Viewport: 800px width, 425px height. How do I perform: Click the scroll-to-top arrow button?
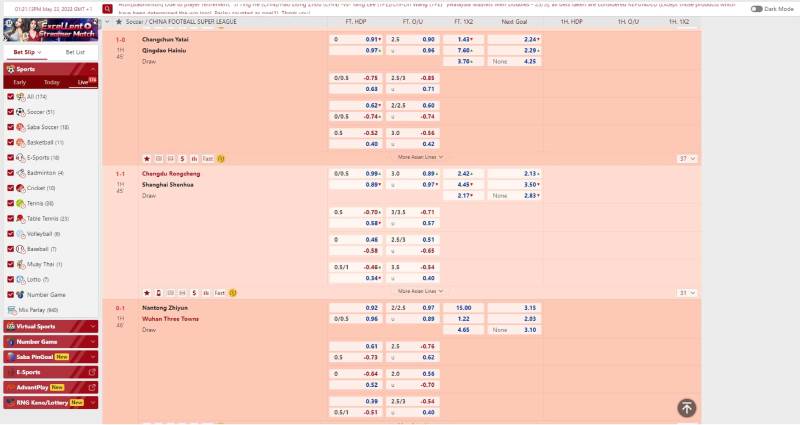click(686, 407)
